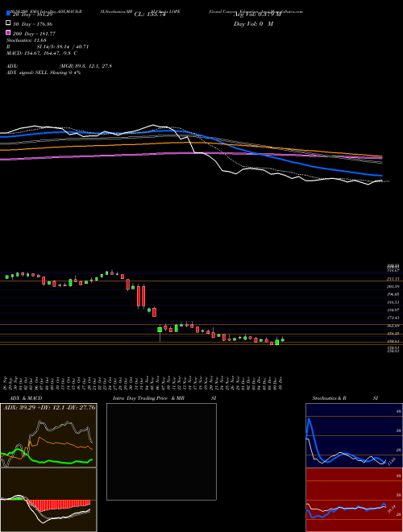Click the 163.89 price level label
Image resolution: width=403 pixels, height=532 pixels.
pyautogui.click(x=393, y=326)
